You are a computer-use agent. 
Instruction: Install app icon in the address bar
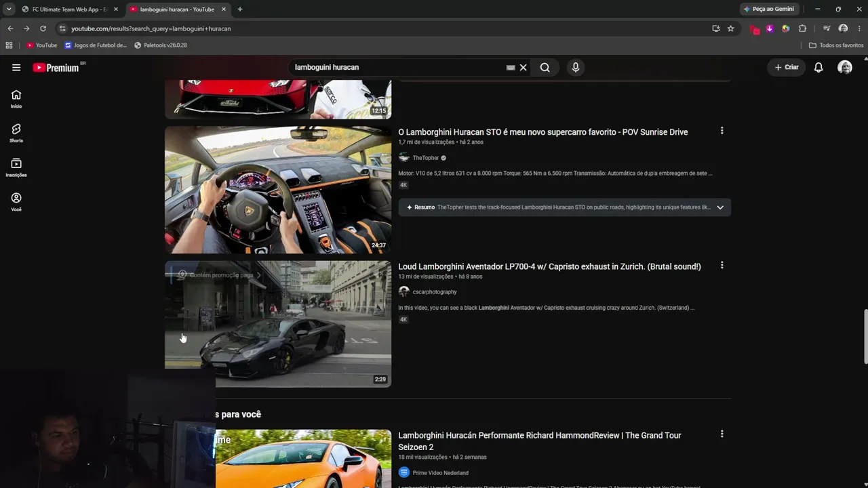coord(715,28)
